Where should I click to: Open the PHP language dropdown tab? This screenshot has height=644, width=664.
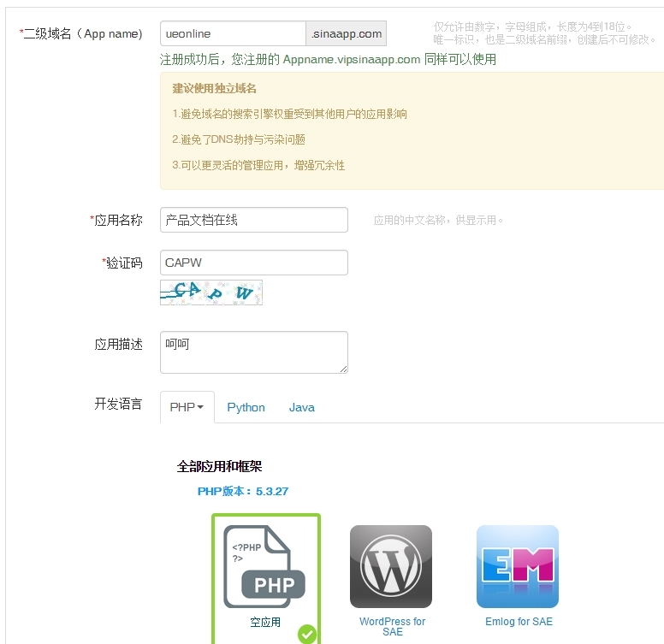pyautogui.click(x=187, y=407)
